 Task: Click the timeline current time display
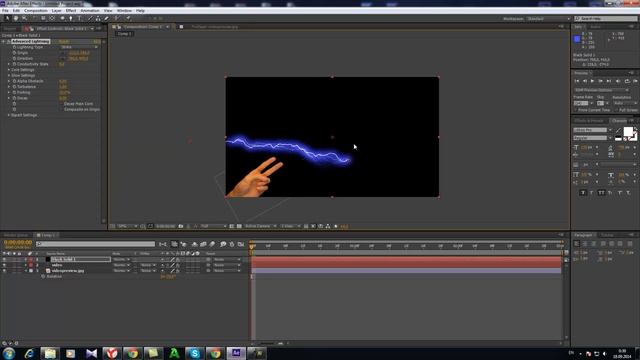coord(18,242)
